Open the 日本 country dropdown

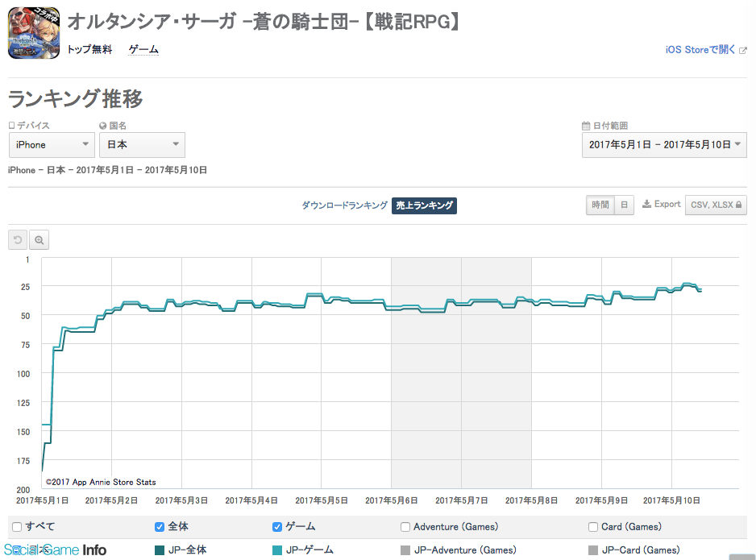click(142, 145)
